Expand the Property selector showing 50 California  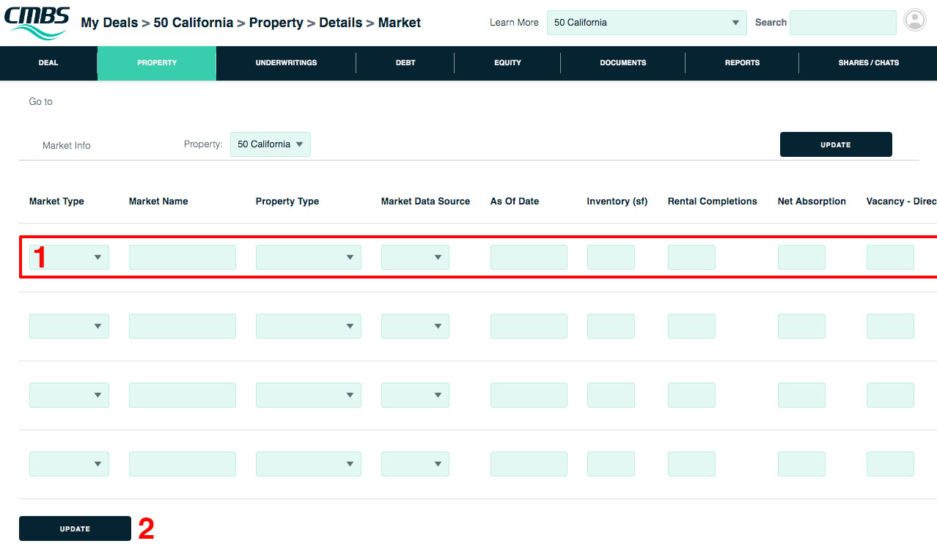click(270, 144)
